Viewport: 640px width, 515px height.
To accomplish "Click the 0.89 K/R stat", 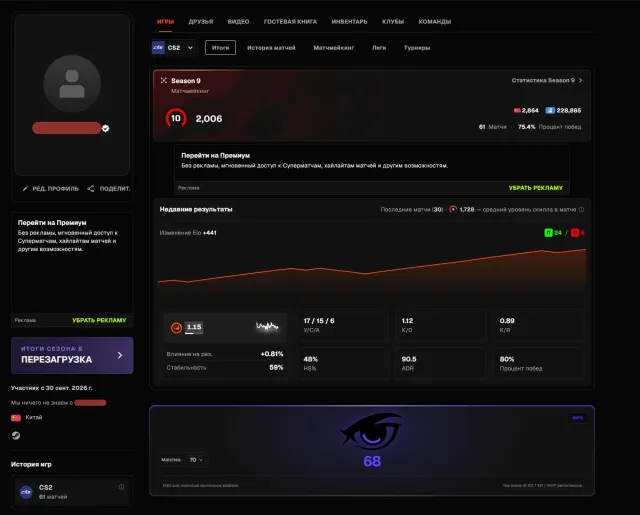I will click(x=539, y=325).
